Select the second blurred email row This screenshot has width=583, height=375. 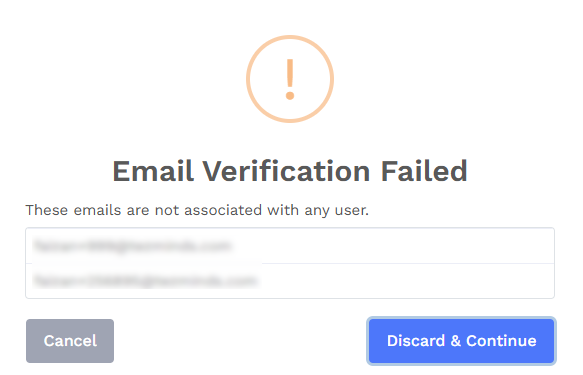point(290,281)
